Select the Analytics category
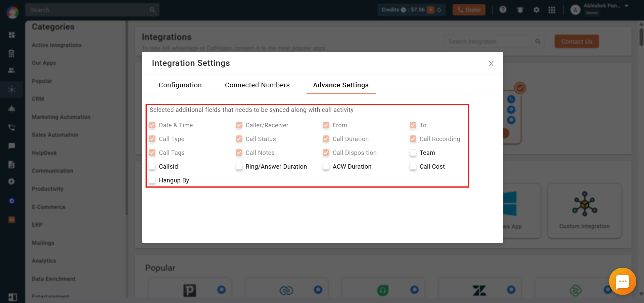 [44, 261]
